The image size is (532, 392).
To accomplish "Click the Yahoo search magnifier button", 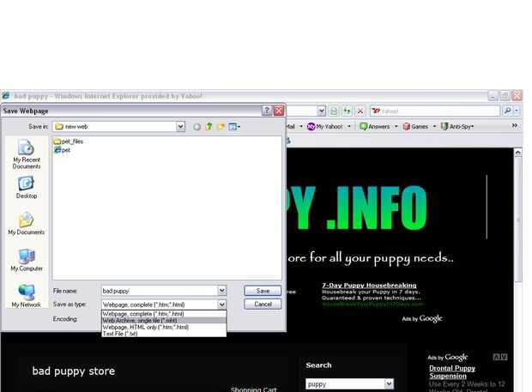I will 508,111.
